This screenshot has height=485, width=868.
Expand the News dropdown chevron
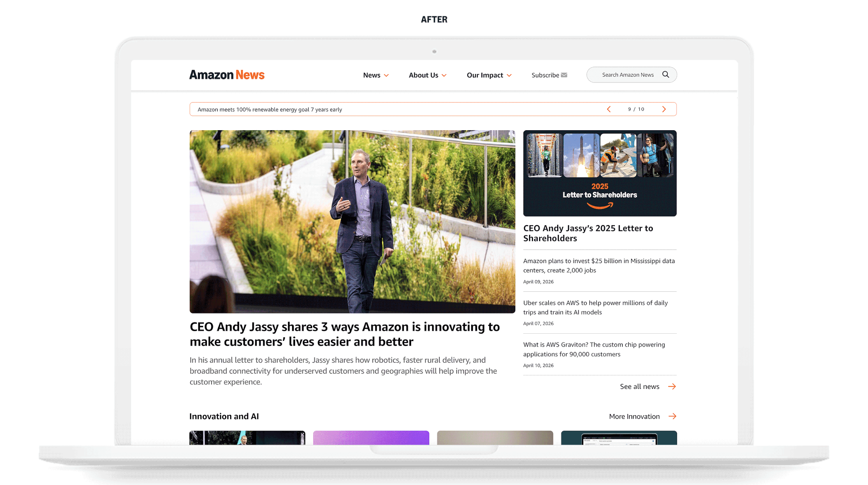point(386,76)
